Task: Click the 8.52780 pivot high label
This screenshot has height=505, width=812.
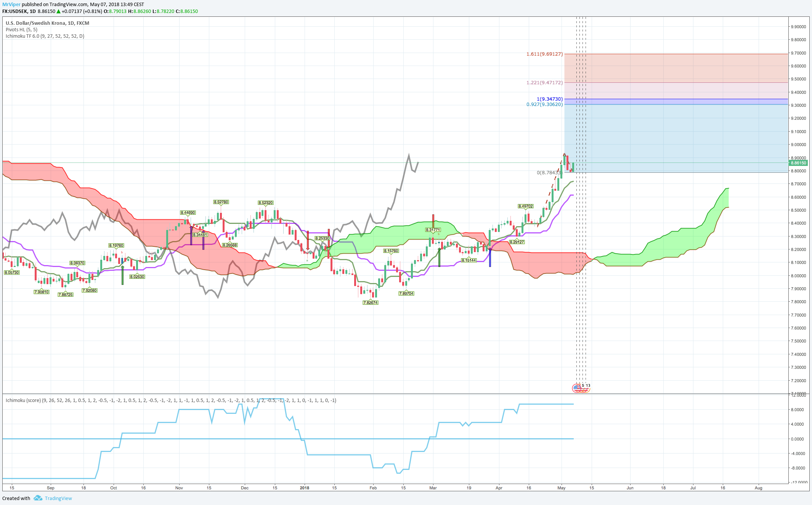Action: [221, 202]
